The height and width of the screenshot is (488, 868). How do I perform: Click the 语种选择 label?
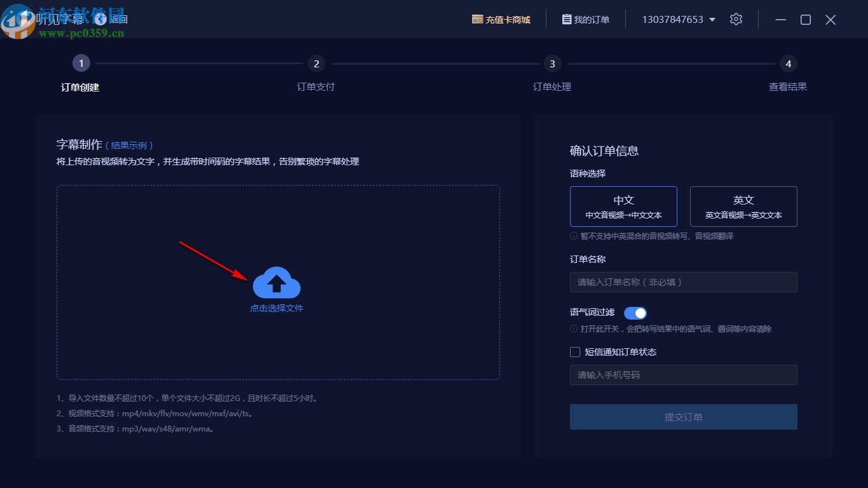(588, 173)
